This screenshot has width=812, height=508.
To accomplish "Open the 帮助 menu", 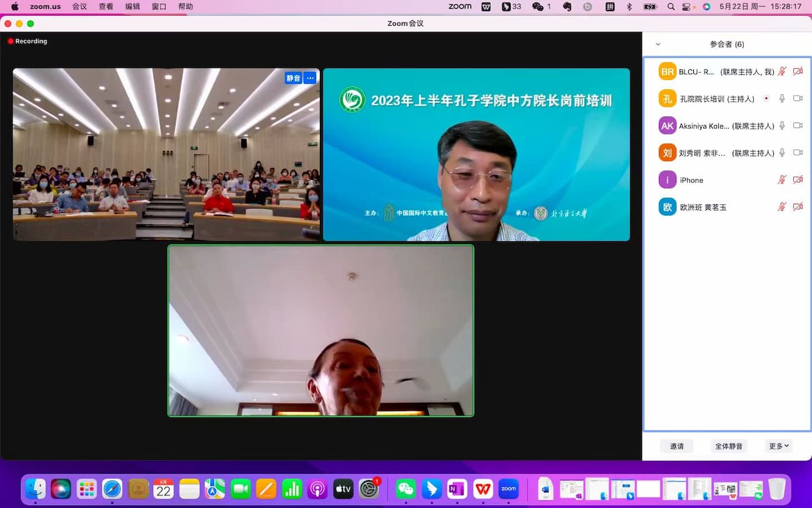I will click(x=186, y=7).
